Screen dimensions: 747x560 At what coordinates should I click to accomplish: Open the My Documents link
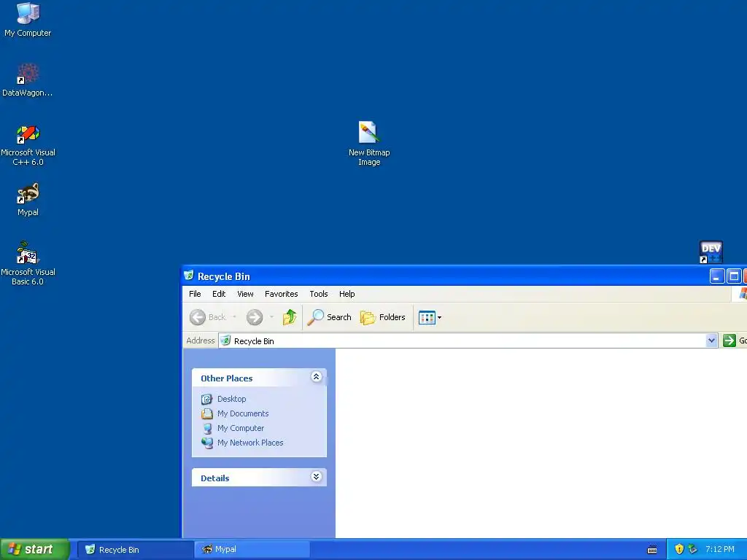pyautogui.click(x=243, y=413)
